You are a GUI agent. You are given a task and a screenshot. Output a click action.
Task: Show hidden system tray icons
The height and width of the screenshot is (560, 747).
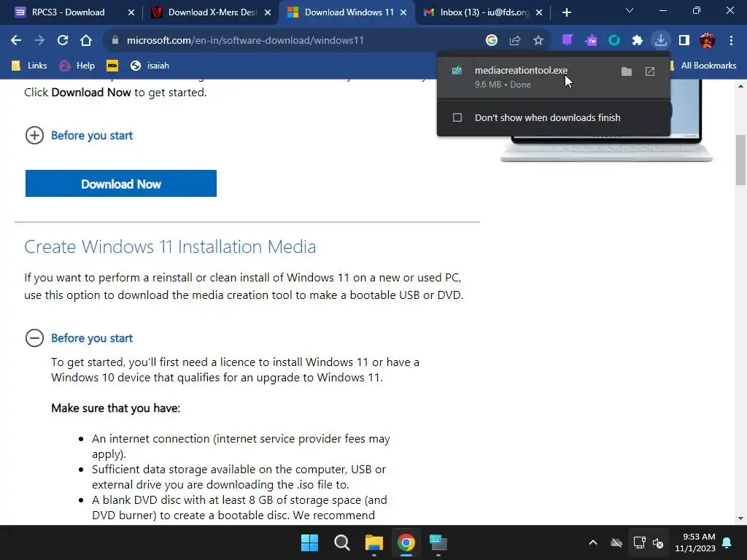pyautogui.click(x=593, y=542)
